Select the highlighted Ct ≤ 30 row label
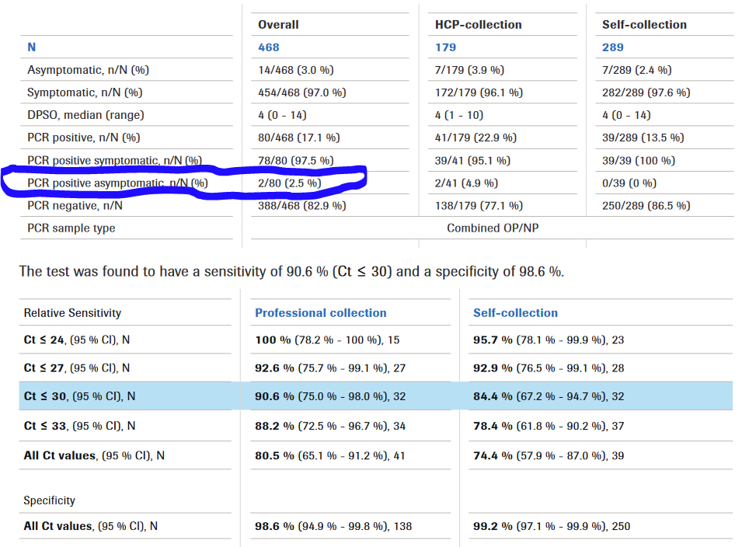Image resolution: width=756 pixels, height=547 pixels. pos(79,396)
